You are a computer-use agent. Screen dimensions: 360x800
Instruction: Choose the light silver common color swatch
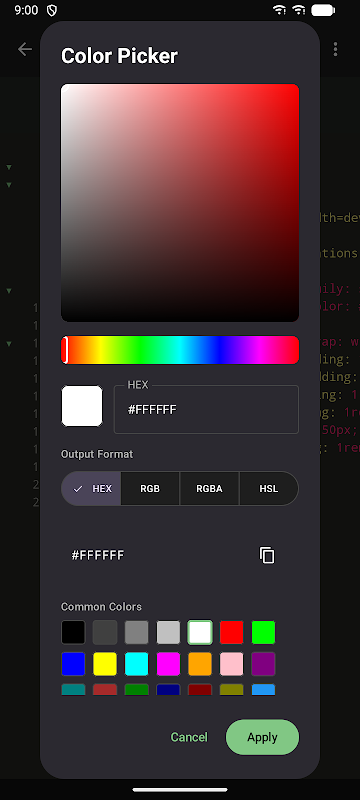point(168,632)
